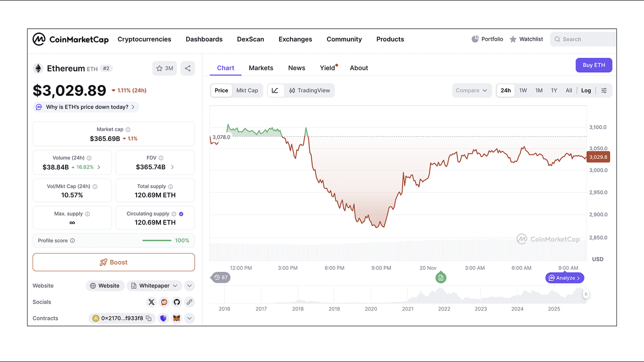Open Ethereum's Reddit community icon
This screenshot has width=644, height=362.
pos(164,302)
